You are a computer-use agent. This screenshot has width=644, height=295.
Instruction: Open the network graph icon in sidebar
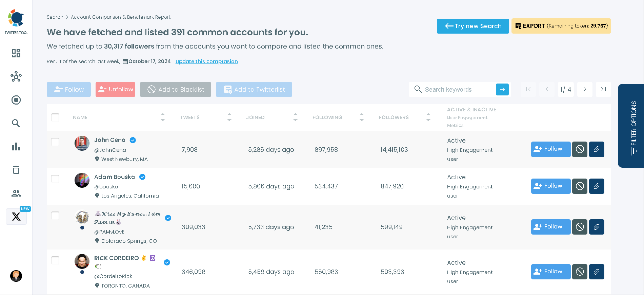[x=16, y=76]
